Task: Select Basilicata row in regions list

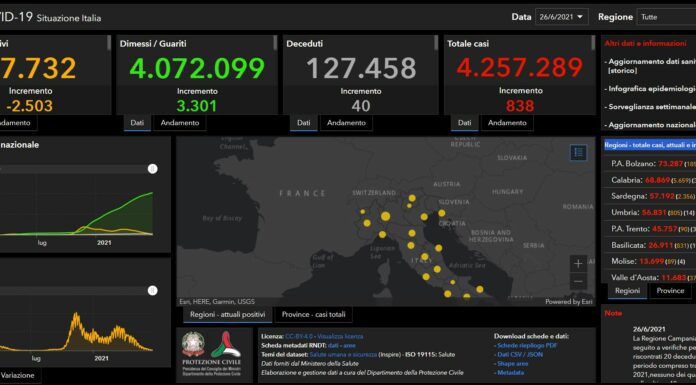Action: [651, 245]
